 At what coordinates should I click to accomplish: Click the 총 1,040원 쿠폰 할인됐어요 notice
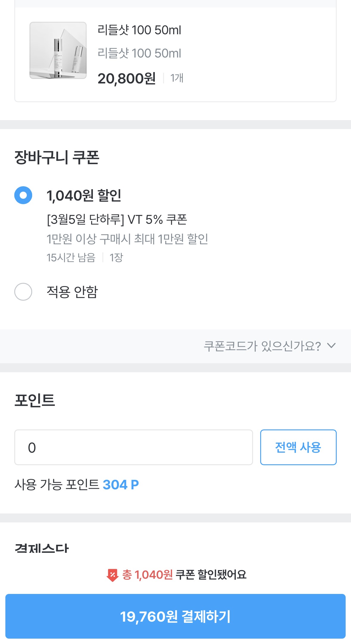pos(184,575)
